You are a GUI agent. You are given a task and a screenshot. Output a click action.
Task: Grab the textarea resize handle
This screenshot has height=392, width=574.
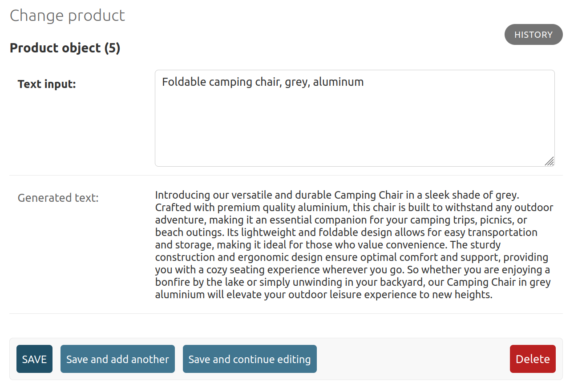click(550, 161)
